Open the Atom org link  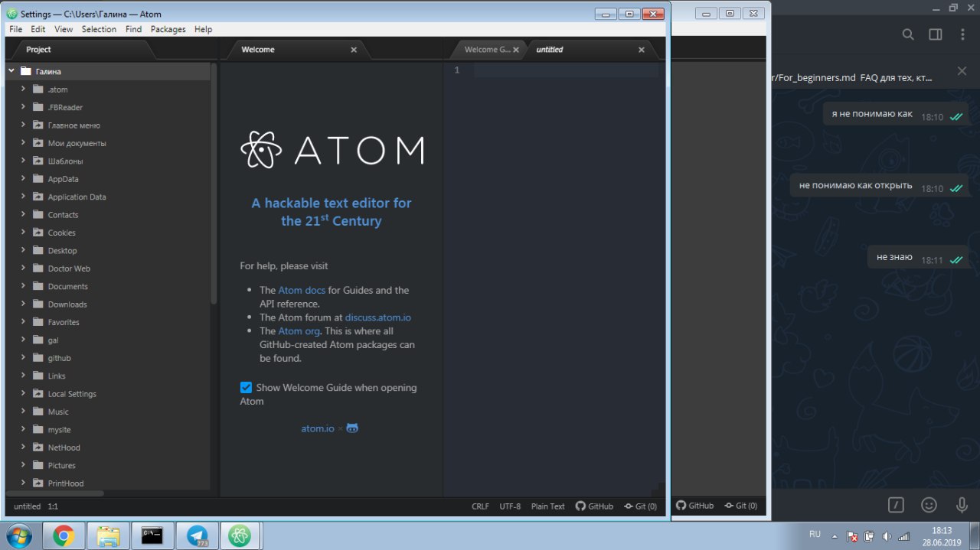point(299,331)
